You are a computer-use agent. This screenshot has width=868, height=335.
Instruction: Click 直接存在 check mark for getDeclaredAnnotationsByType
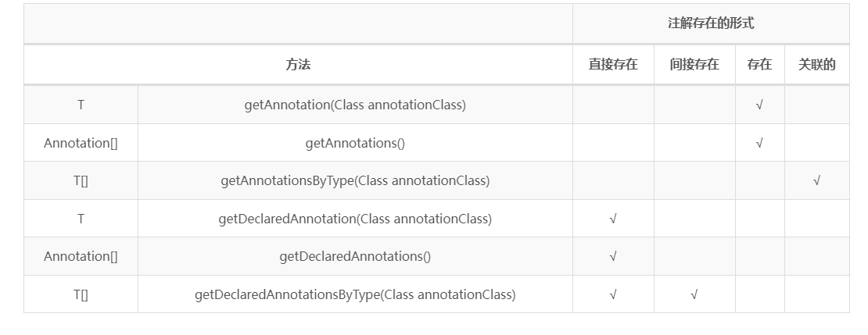pos(613,295)
